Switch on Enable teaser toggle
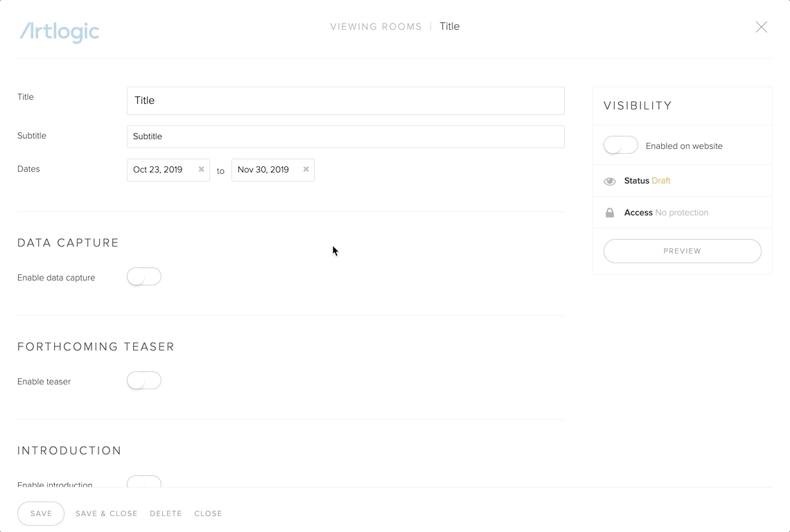 tap(144, 380)
